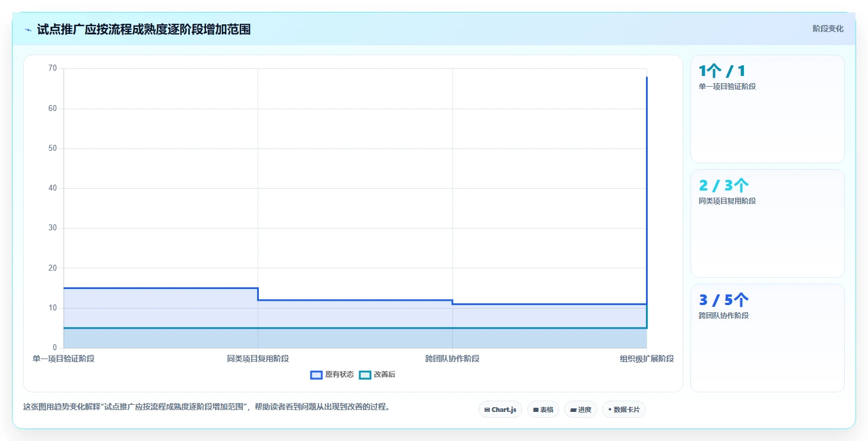Click the 1个 / 1 value

click(x=722, y=71)
